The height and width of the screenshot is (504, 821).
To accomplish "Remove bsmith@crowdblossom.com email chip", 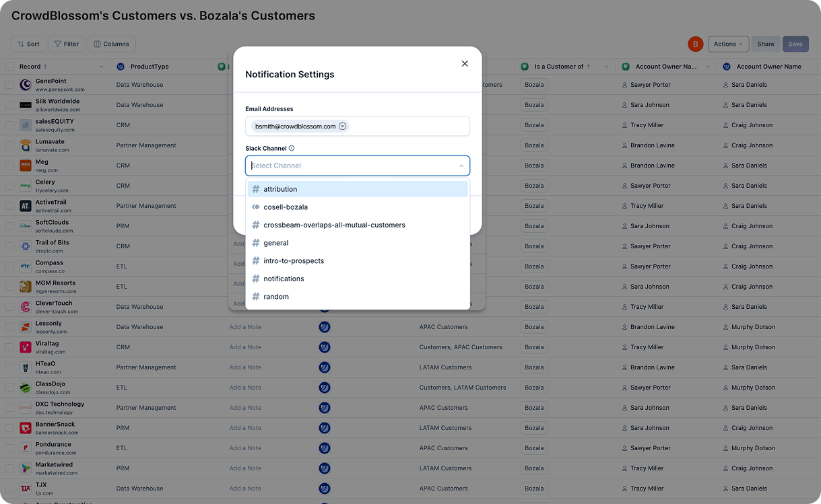I will point(342,126).
